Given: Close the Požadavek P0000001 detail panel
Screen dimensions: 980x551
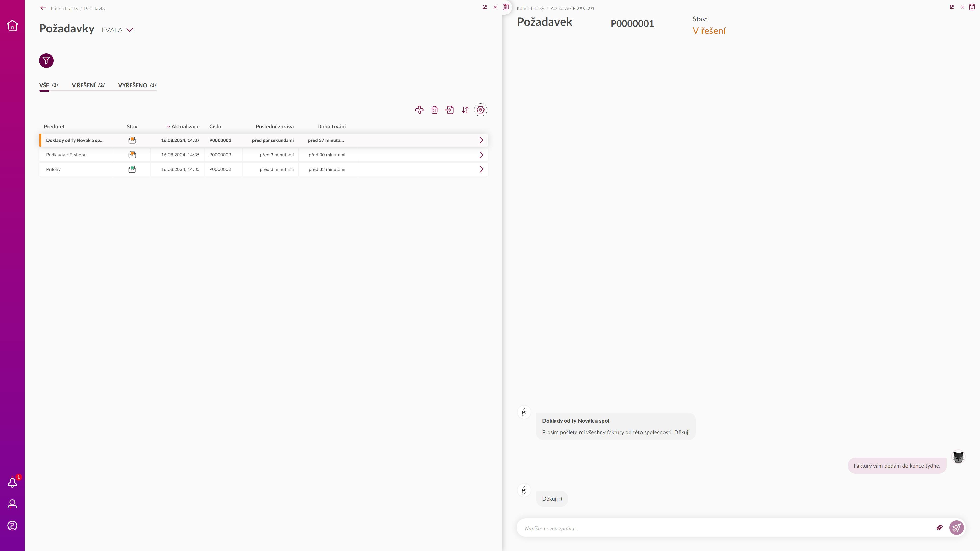Looking at the screenshot, I should coord(962,7).
